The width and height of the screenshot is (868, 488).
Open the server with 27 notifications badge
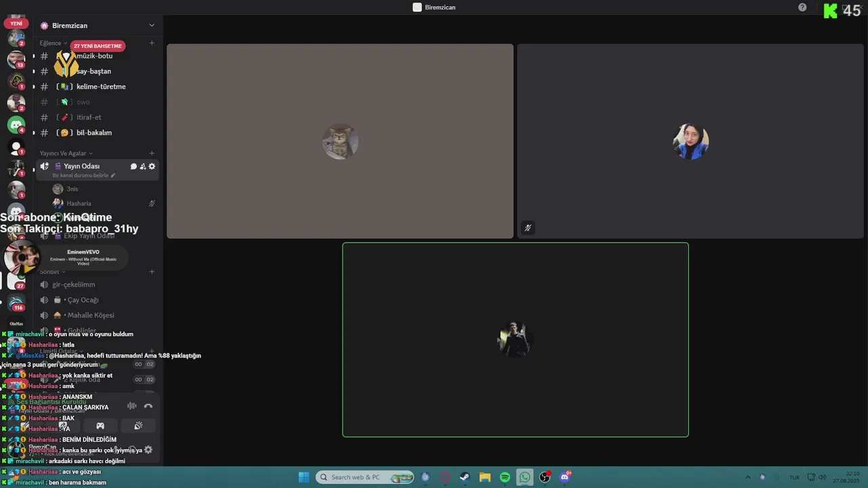16,281
